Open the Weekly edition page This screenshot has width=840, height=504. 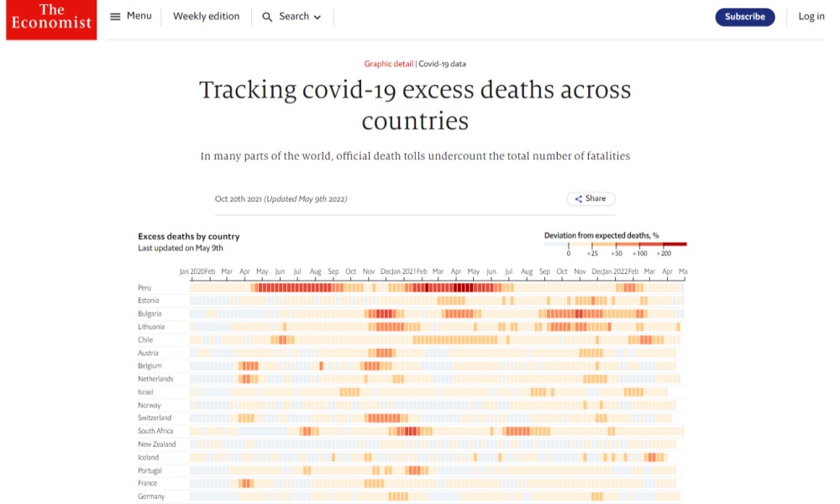[206, 16]
